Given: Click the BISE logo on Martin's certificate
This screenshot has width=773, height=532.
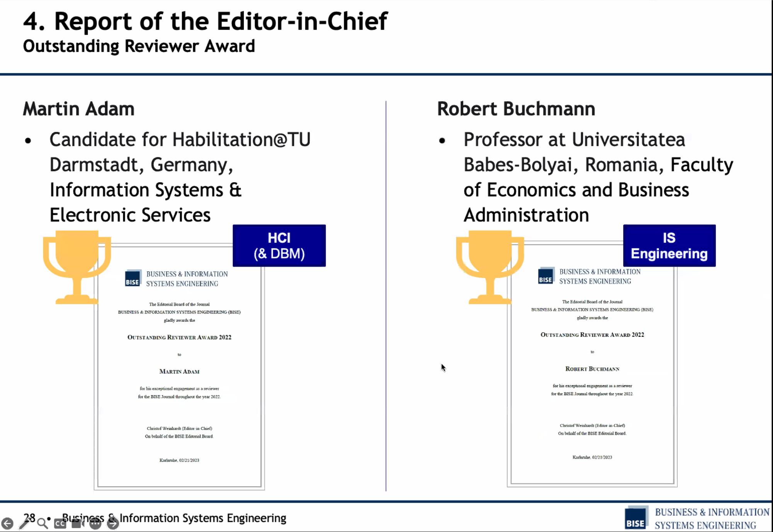Looking at the screenshot, I should click(133, 278).
